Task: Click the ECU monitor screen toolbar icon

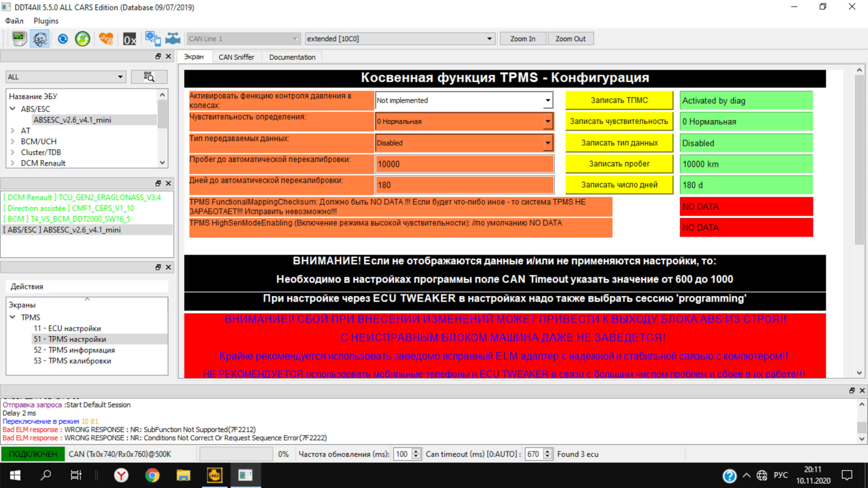Action: [x=19, y=39]
